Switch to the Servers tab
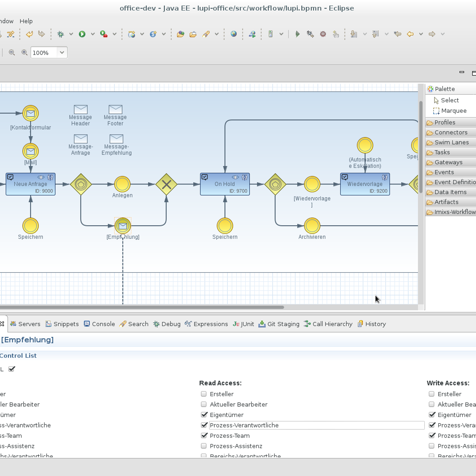Image resolution: width=476 pixels, height=476 pixels. [25, 324]
